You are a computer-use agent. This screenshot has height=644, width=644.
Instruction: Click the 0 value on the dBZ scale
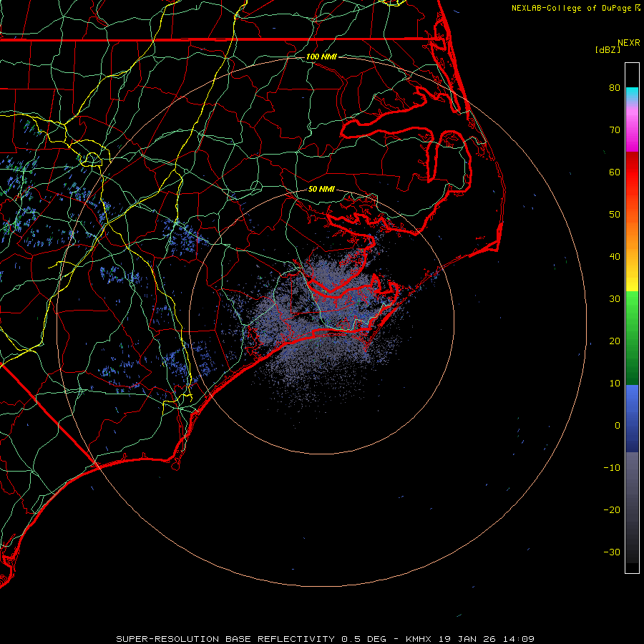(618, 426)
